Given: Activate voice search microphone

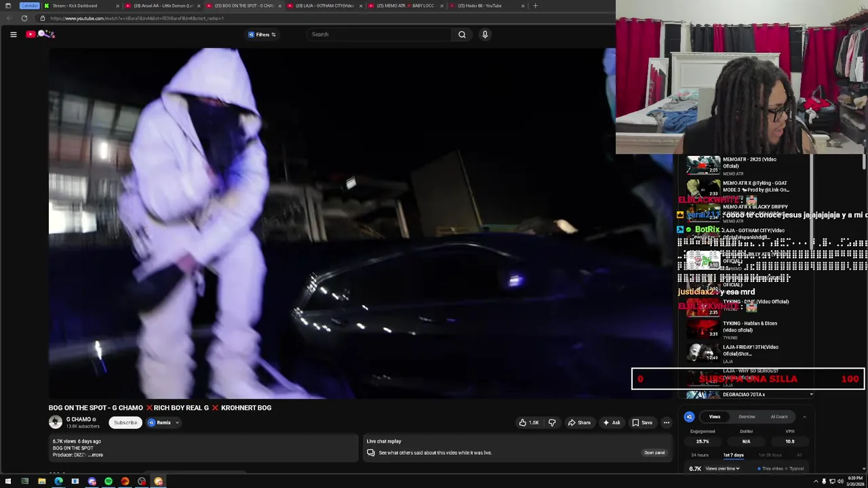Looking at the screenshot, I should (485, 35).
